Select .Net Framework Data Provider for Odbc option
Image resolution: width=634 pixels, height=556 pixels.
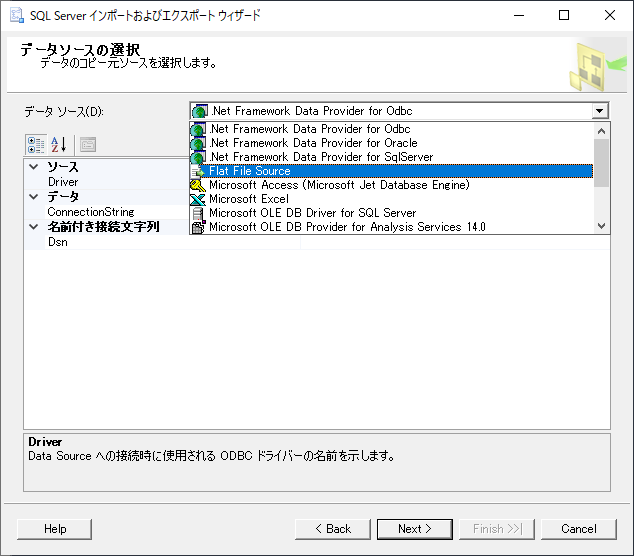click(x=309, y=129)
